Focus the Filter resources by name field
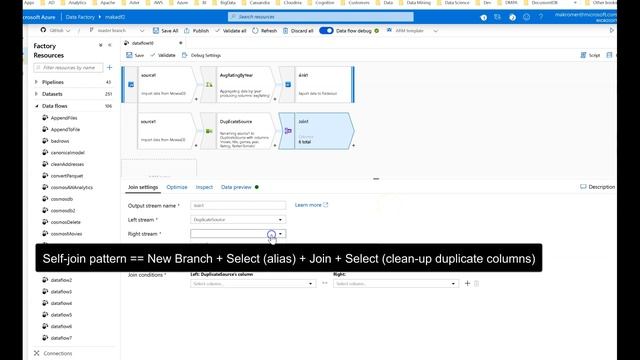 point(68,68)
